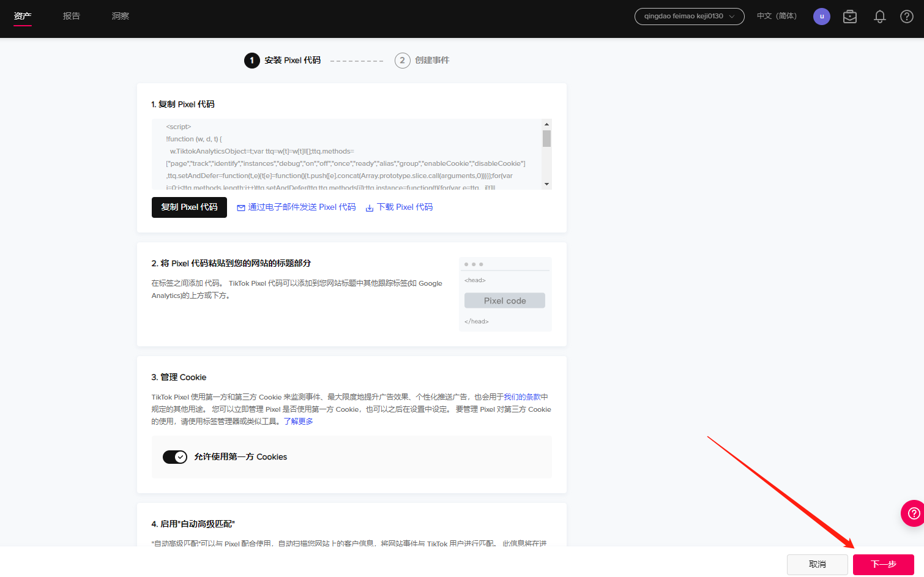
Task: Click the 复制 Pixel 代码 button
Action: tap(189, 207)
